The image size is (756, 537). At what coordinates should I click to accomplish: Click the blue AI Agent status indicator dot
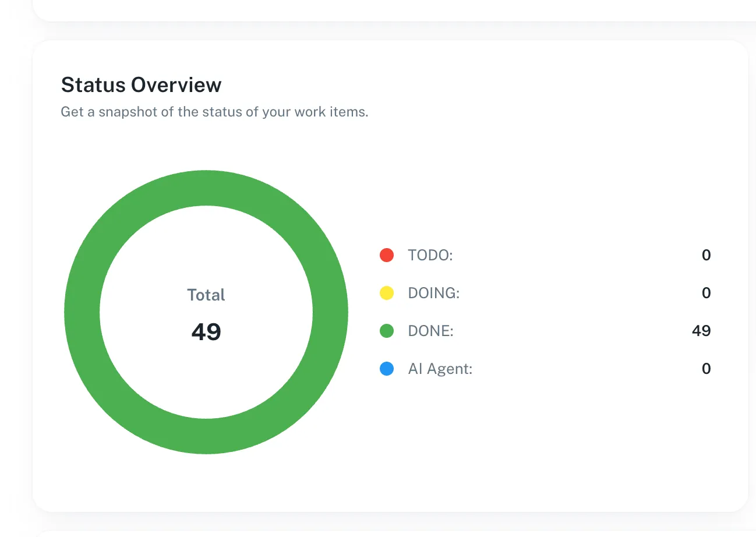(x=387, y=368)
